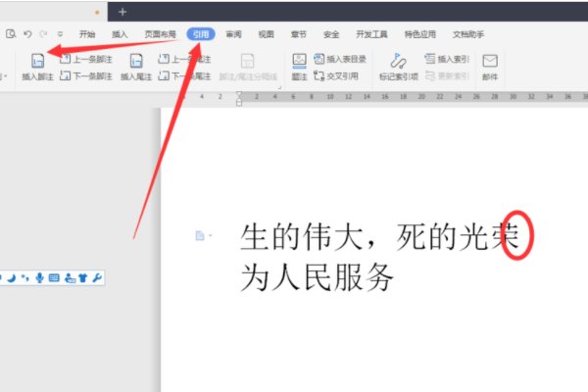Click the horizontal ruler at mark 20
The image size is (588, 392).
(x=421, y=97)
